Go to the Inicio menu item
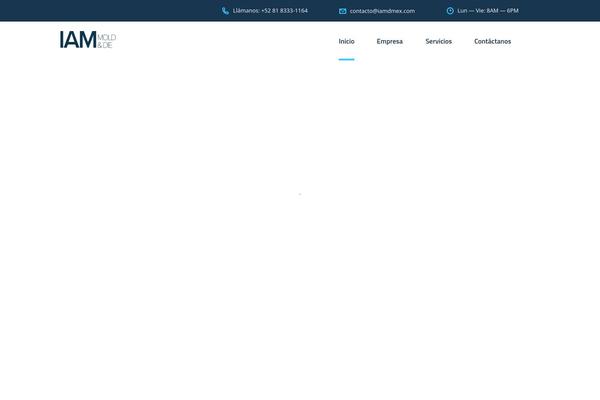 pyautogui.click(x=346, y=41)
